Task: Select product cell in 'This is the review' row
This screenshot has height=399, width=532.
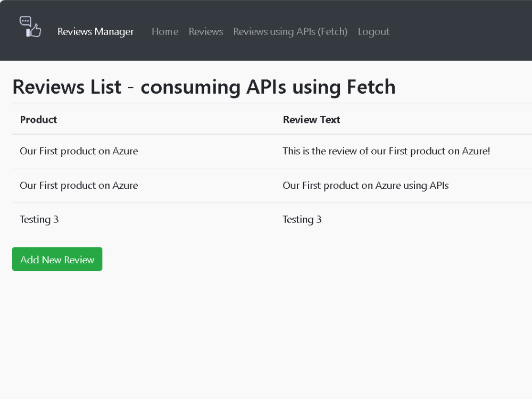Action: coord(79,151)
